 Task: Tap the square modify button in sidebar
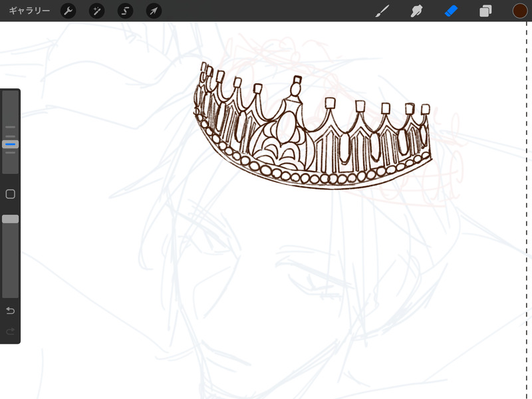tap(10, 194)
